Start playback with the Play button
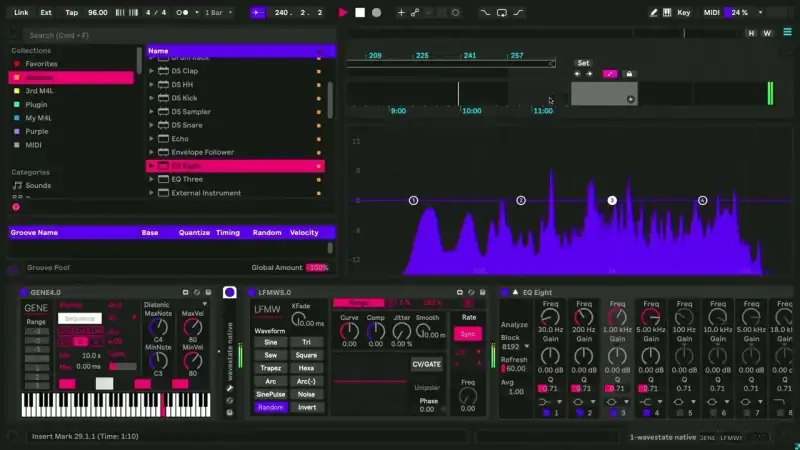The image size is (800, 450). coord(343,13)
